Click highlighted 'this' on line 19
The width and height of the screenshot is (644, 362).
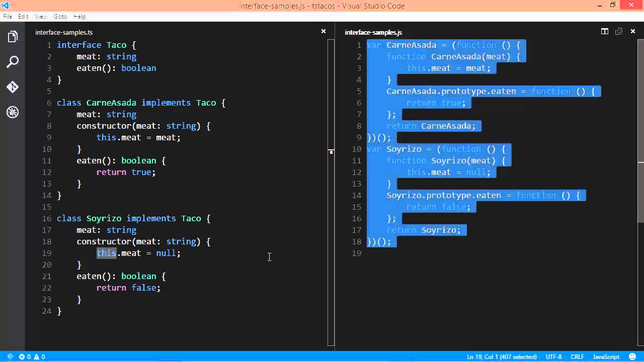point(106,253)
